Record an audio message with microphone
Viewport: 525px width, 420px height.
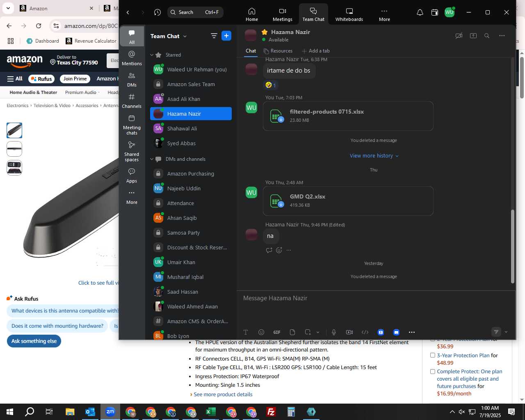[334, 332]
